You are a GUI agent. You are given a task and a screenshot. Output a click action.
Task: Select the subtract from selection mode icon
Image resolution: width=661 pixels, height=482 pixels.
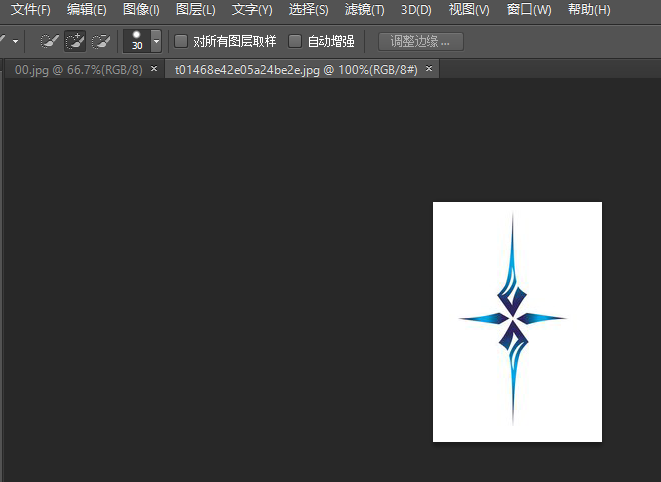pyautogui.click(x=101, y=41)
